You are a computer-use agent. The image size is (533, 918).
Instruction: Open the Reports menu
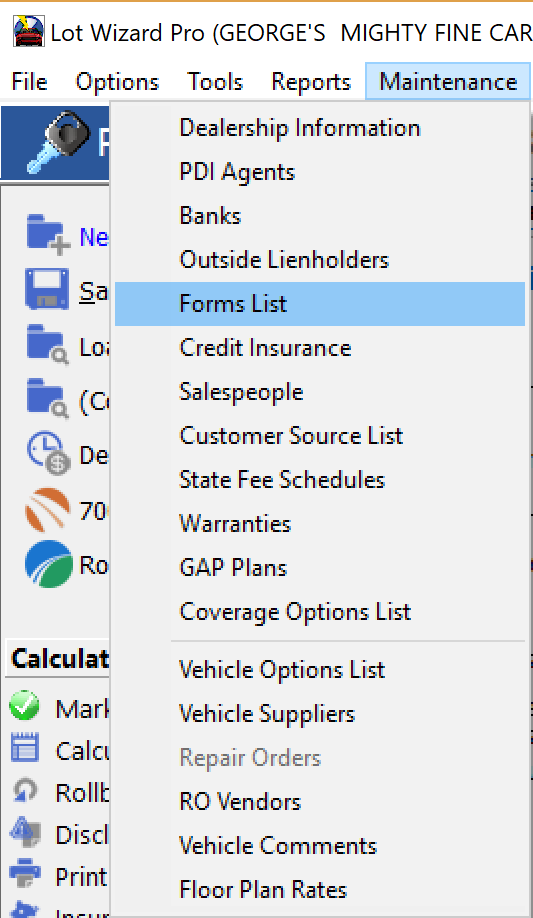tap(311, 82)
